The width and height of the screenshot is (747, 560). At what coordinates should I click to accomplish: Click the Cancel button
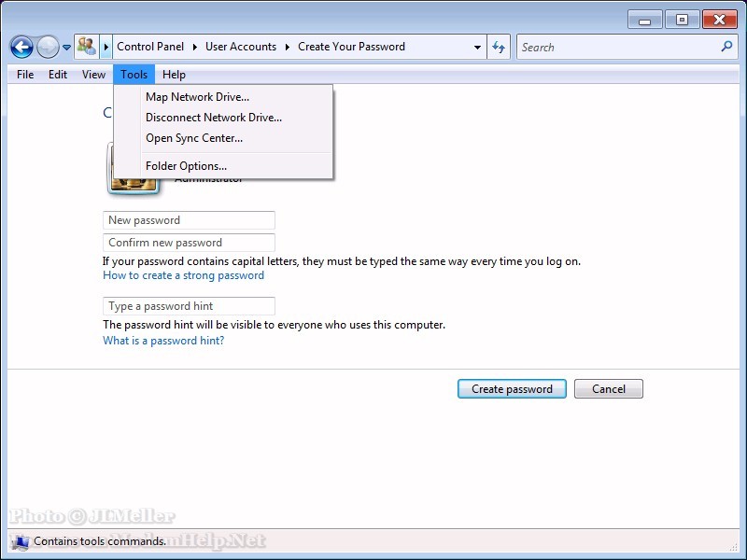point(609,389)
